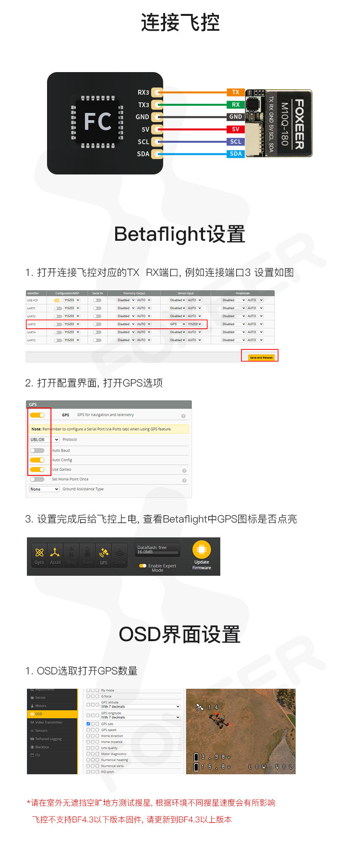Click help icon on Set Home Point Once row
Screen dimensions: 360x868
[184, 480]
